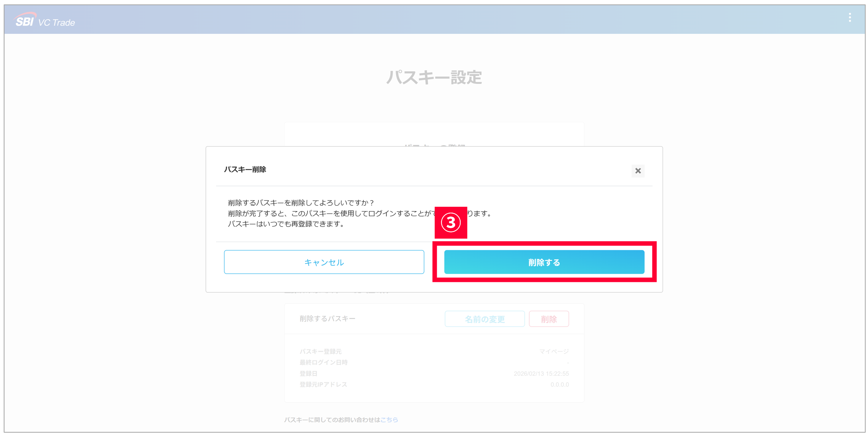Screen dimensions: 868x435
Task: Click the red circled 3 step marker
Action: coord(450,223)
